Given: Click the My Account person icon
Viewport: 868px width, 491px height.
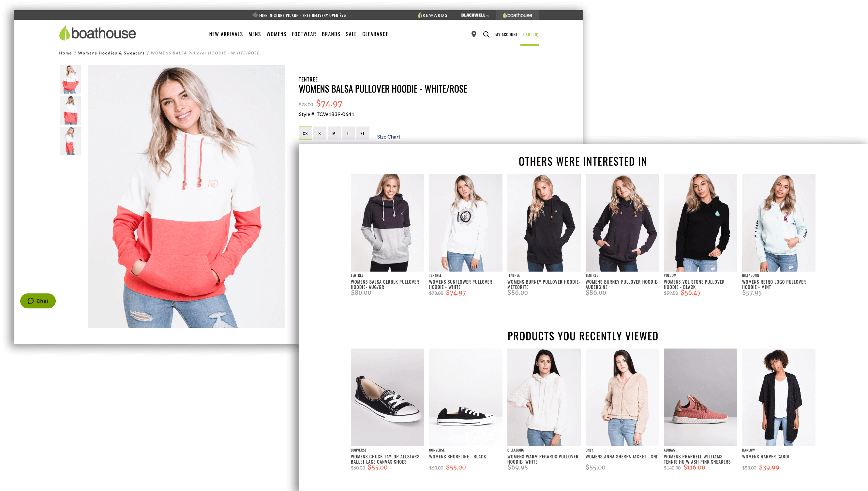Looking at the screenshot, I should [506, 34].
